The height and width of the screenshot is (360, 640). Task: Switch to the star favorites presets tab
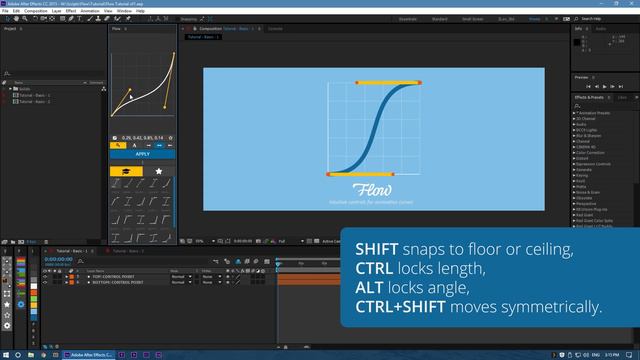(159, 171)
